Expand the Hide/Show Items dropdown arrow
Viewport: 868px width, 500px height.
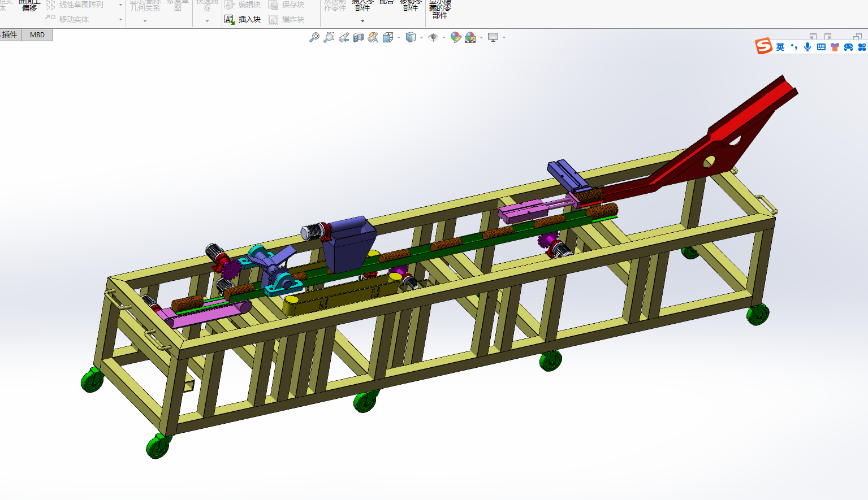coord(444,38)
